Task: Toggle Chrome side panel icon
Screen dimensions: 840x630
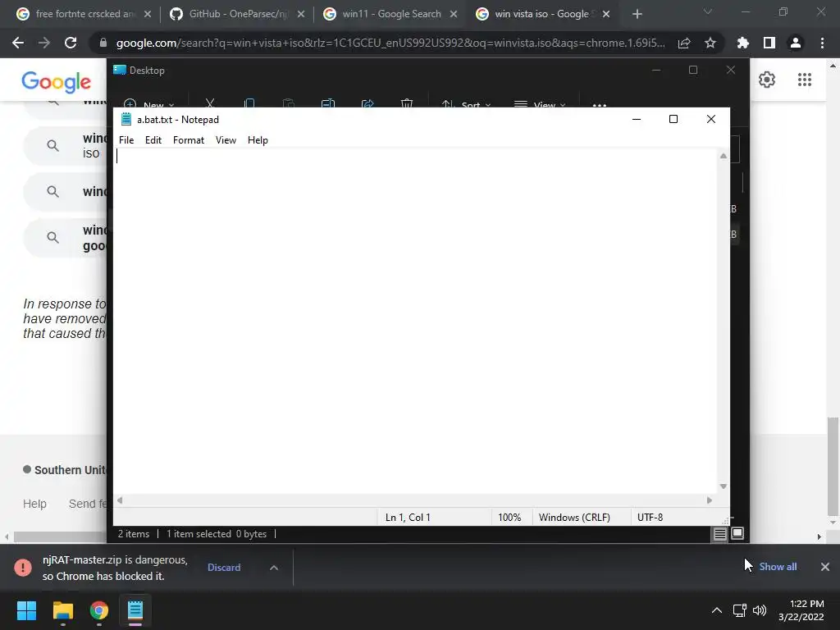Action: point(769,43)
